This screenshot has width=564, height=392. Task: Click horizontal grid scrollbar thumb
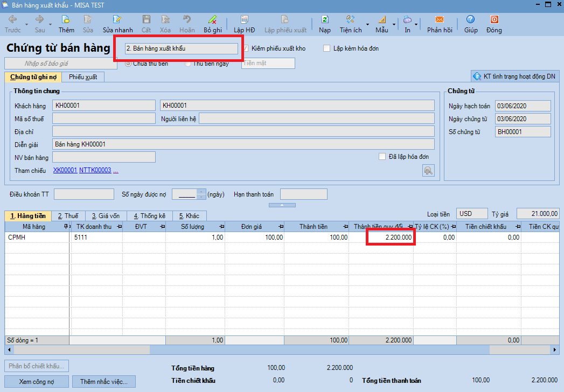320,349
